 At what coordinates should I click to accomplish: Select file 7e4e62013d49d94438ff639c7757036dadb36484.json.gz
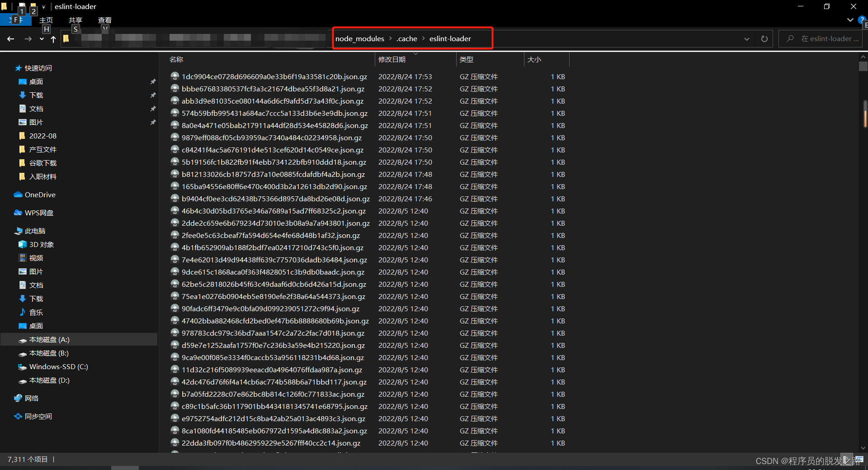click(x=274, y=260)
